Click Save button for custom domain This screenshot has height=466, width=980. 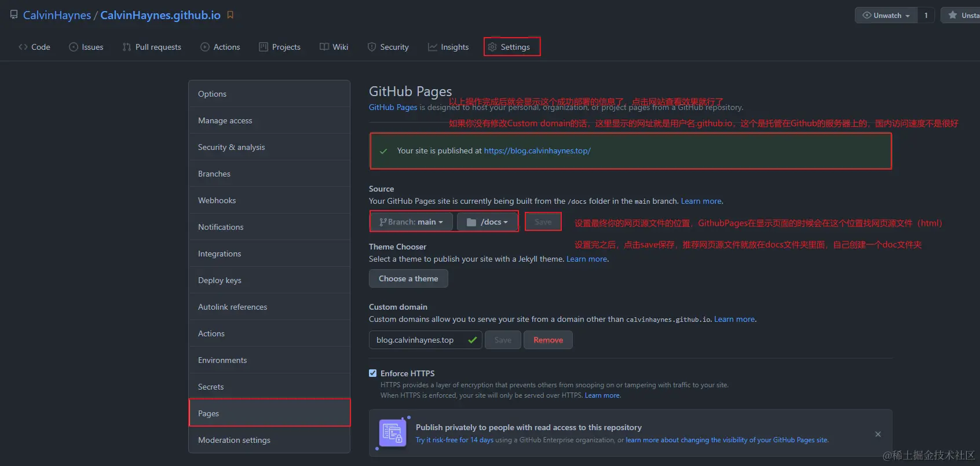coord(503,340)
